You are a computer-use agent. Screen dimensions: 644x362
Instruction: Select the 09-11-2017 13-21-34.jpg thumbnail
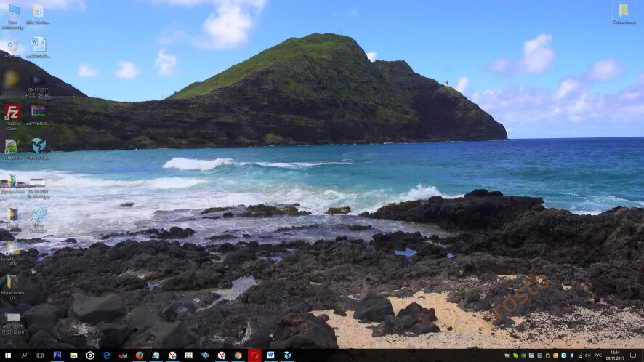tap(38, 87)
